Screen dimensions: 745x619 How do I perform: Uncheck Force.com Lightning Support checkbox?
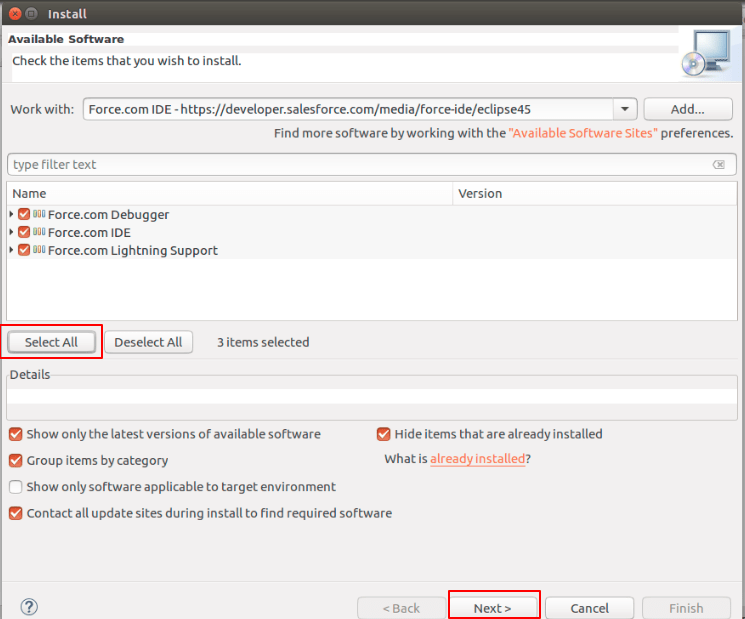coord(24,250)
